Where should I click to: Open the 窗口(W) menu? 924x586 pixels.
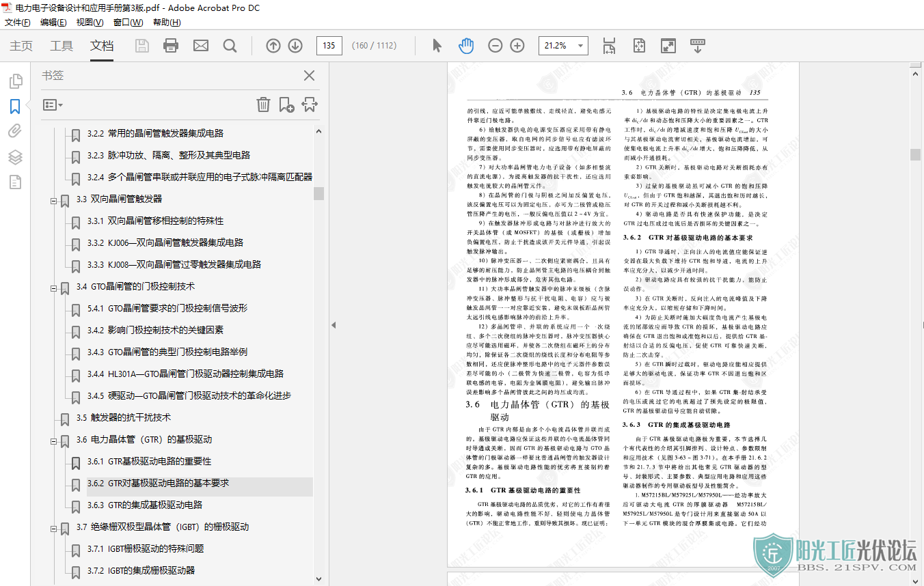(128, 23)
